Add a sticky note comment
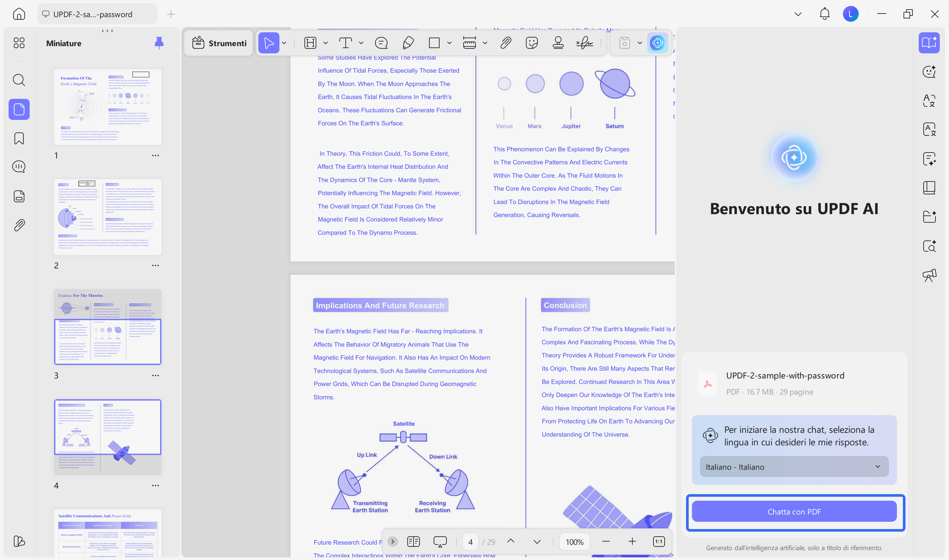The width and height of the screenshot is (949, 560). pyautogui.click(x=381, y=43)
